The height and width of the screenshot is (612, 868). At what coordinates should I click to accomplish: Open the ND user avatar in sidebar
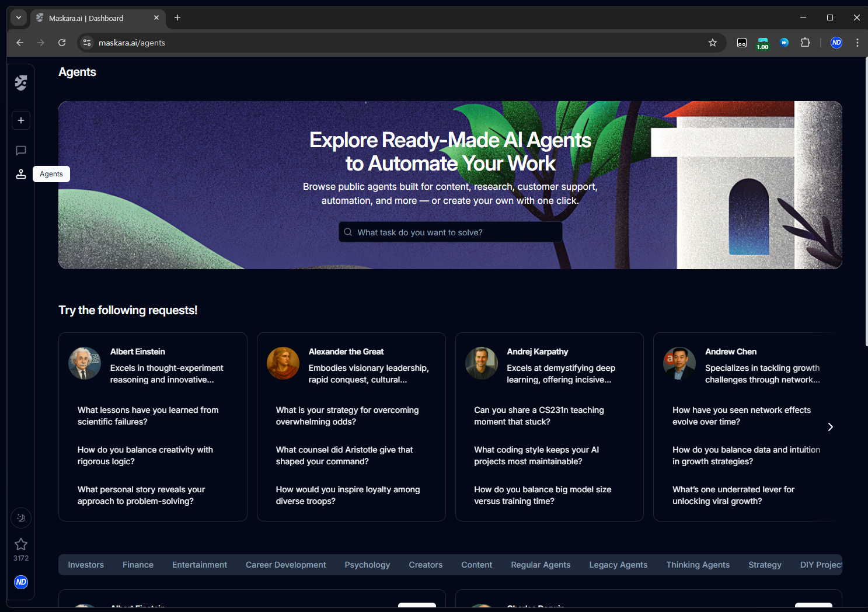(21, 582)
